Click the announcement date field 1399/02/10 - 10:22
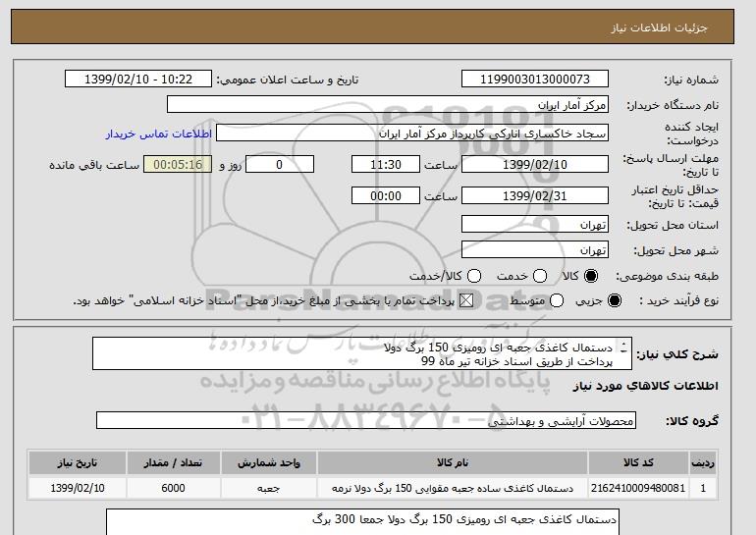 coord(138,80)
